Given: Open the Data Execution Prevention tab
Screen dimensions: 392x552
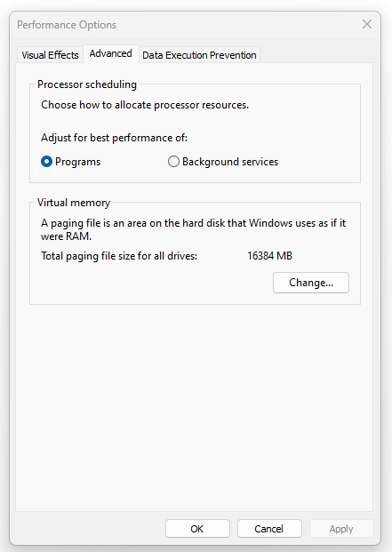Looking at the screenshot, I should click(x=199, y=55).
